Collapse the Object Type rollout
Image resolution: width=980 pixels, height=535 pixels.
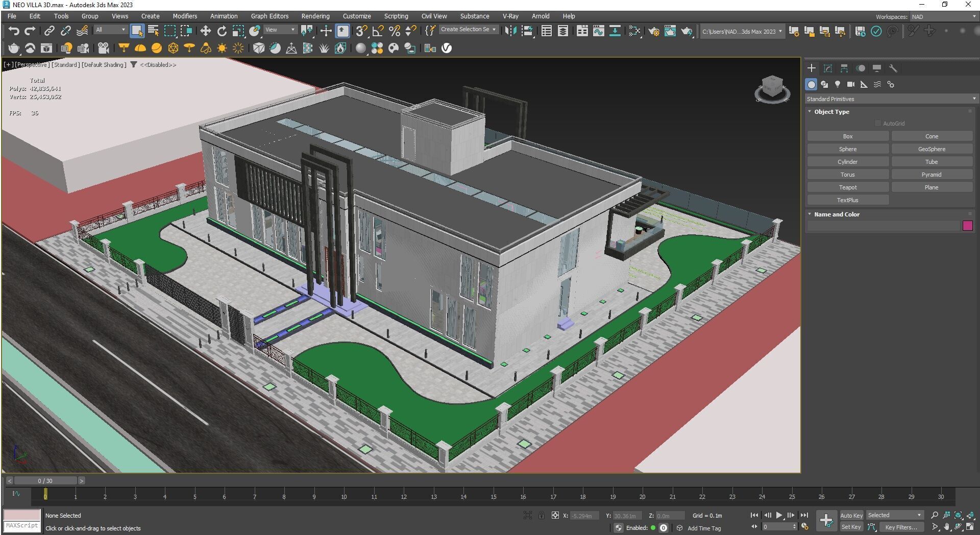pos(810,111)
